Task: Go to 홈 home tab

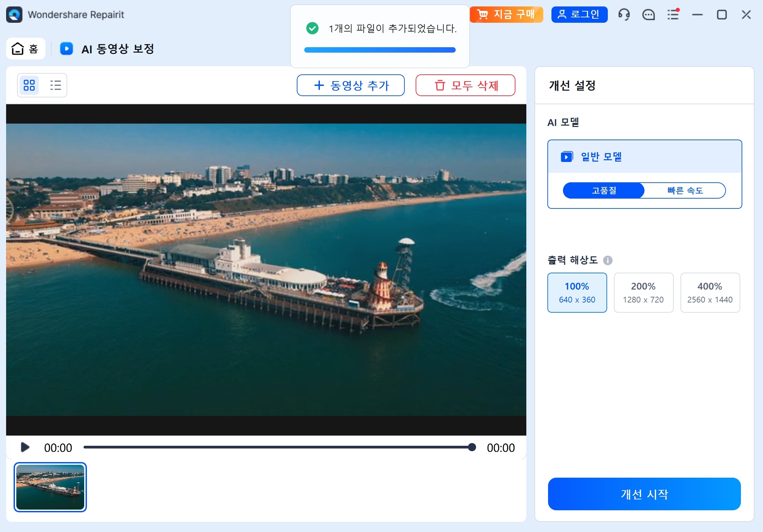Action: [25, 49]
